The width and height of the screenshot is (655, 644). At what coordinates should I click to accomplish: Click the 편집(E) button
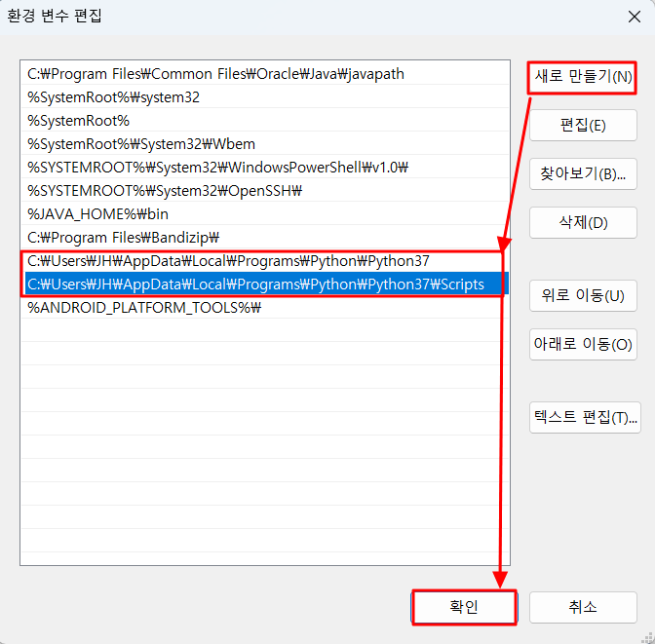tap(583, 126)
